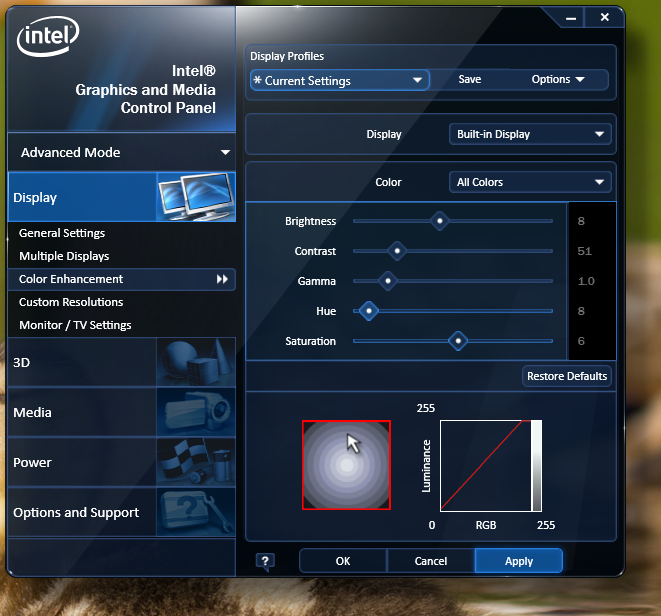Select the Media category
The height and width of the screenshot is (616, 661).
pyautogui.click(x=122, y=412)
